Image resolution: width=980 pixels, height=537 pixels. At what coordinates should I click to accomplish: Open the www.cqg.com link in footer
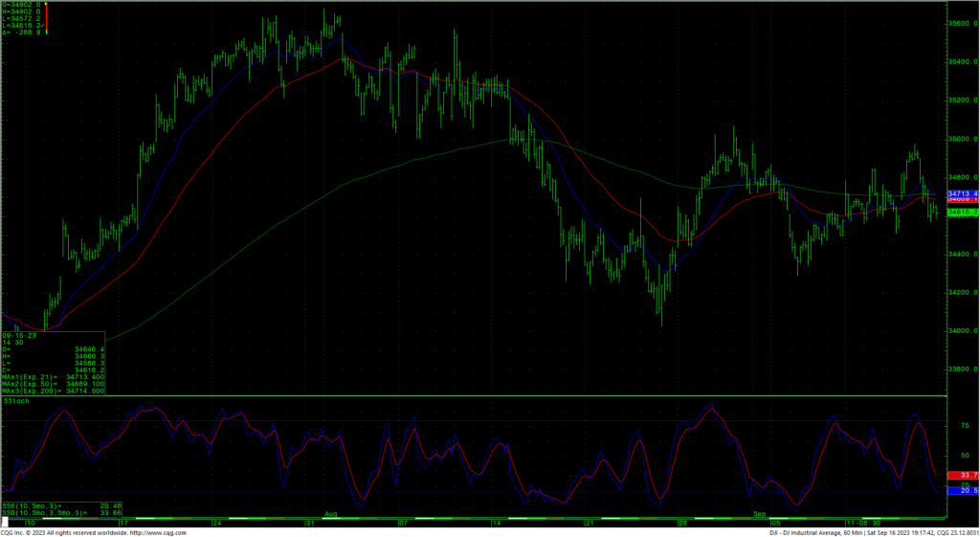click(151, 532)
